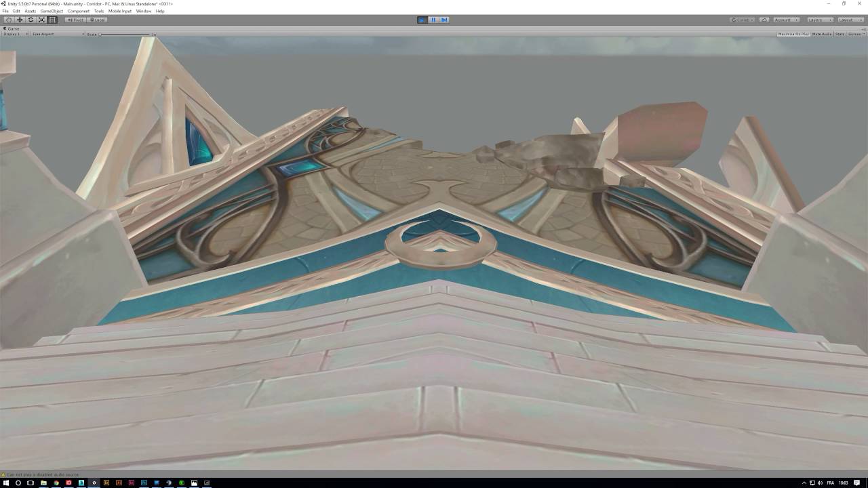The width and height of the screenshot is (868, 488).
Task: Select the Game view tab
Action: click(x=12, y=28)
